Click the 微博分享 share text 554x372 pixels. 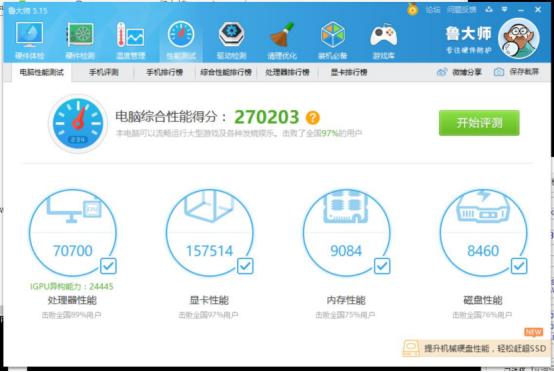(x=467, y=72)
